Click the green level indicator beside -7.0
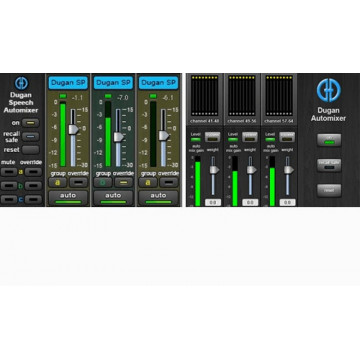 (108, 96)
